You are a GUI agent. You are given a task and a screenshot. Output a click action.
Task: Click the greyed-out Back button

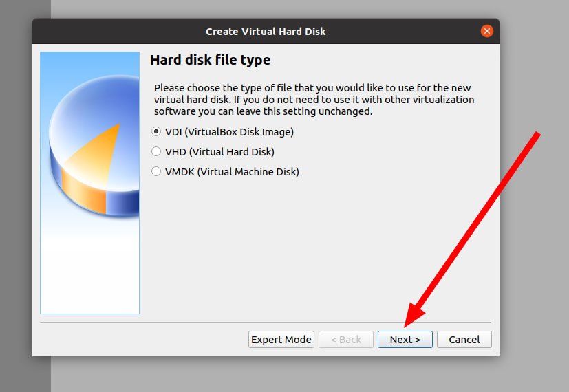click(x=345, y=340)
